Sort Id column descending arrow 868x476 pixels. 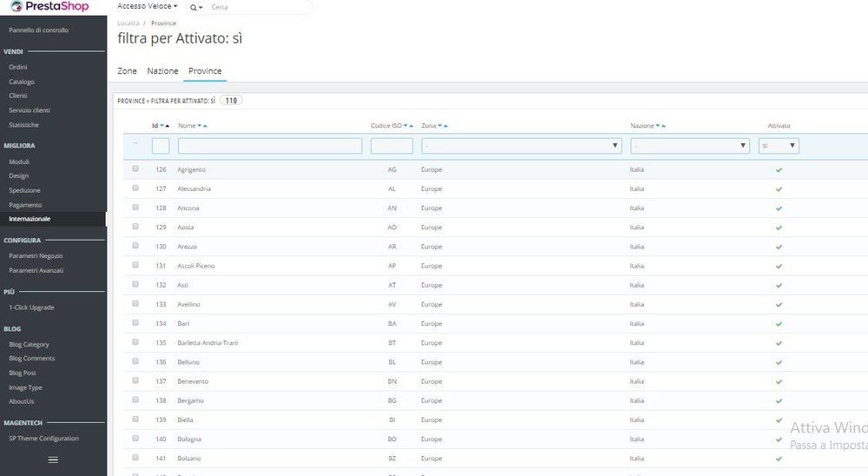(161, 126)
